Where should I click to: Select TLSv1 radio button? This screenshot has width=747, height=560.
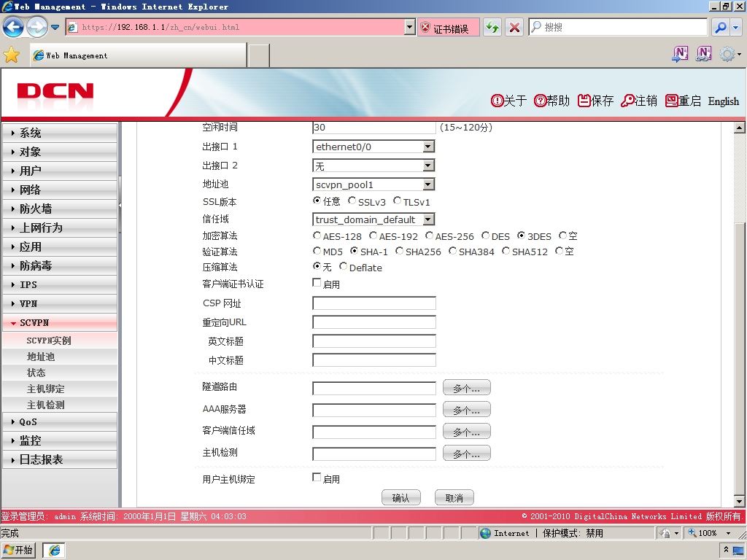(x=397, y=201)
